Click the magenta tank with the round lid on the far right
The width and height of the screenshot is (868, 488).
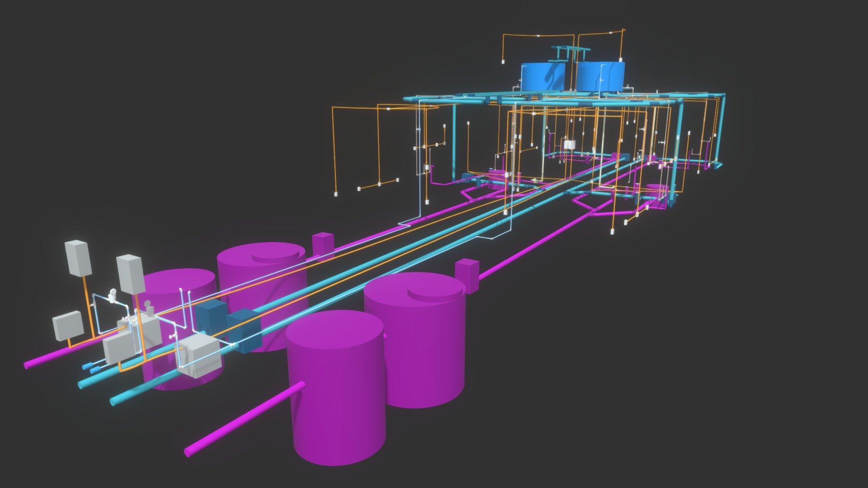click(x=415, y=339)
